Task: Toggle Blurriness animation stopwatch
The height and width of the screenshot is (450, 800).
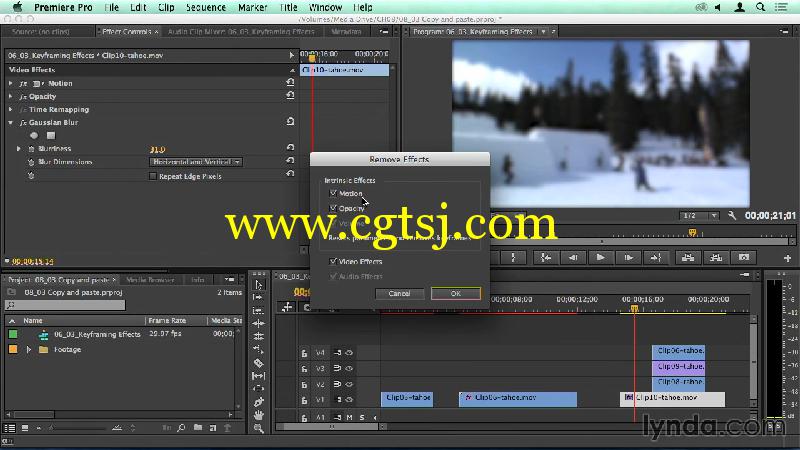Action: pos(31,148)
